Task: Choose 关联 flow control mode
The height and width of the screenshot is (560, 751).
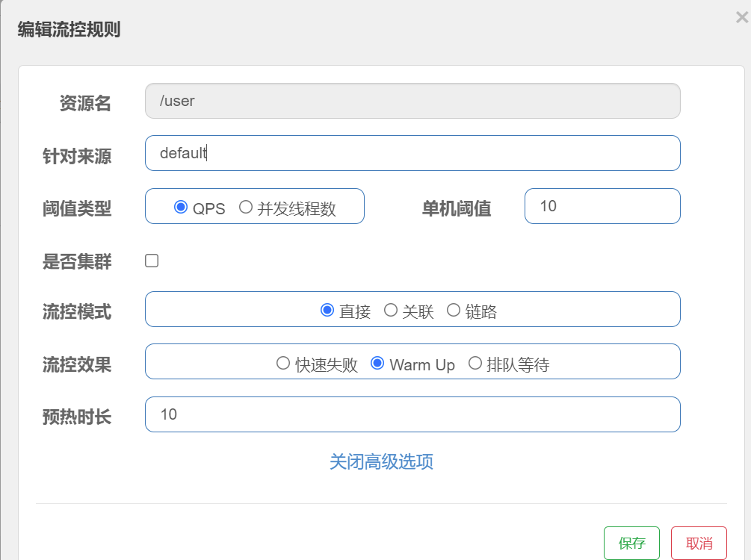Action: (x=391, y=310)
